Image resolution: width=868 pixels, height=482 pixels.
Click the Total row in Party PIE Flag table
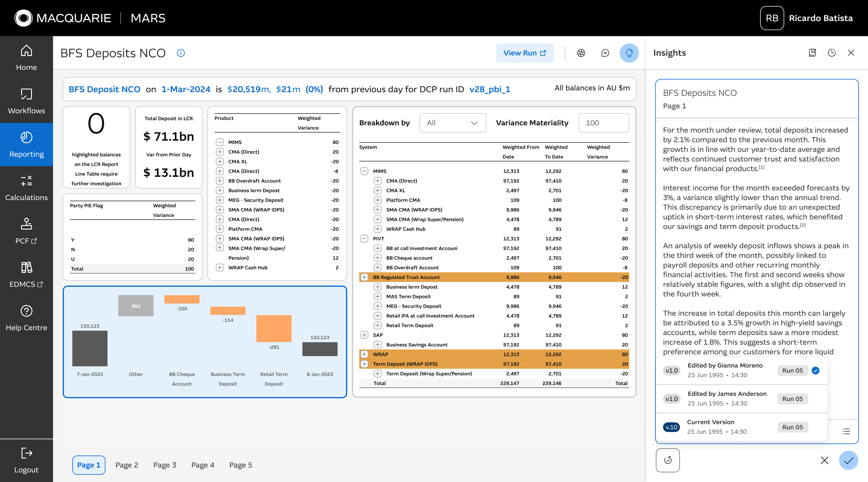pyautogui.click(x=132, y=268)
